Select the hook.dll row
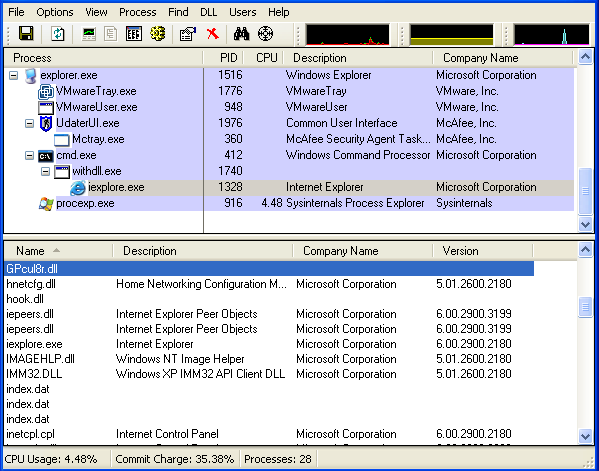The height and width of the screenshot is (471, 599). coord(269,299)
